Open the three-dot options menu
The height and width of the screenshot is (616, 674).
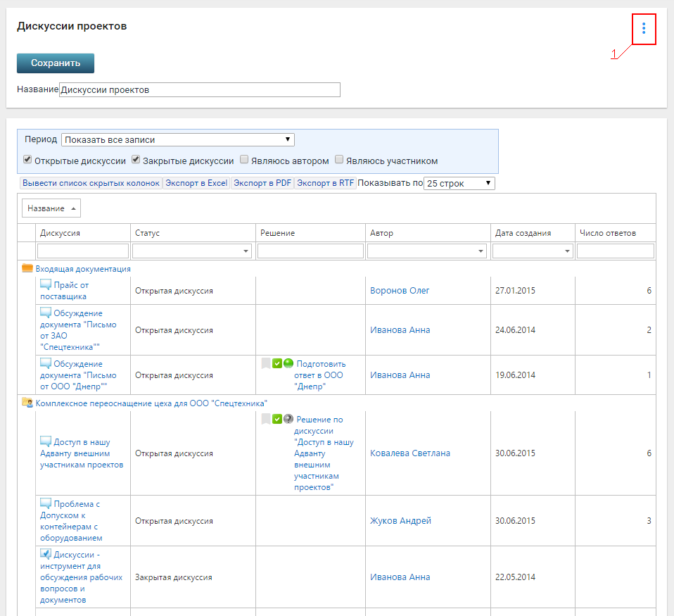[x=644, y=29]
